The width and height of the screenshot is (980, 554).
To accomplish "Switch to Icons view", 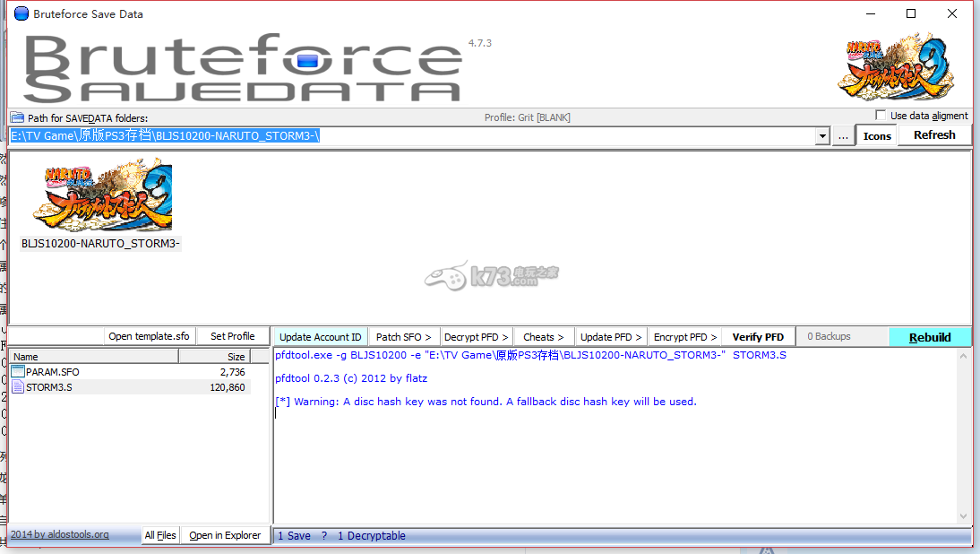I will pos(877,135).
